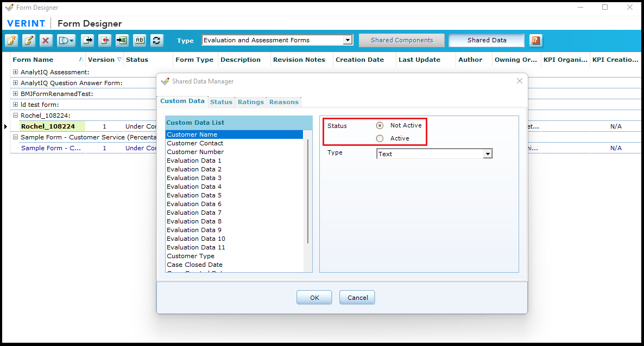644x346 pixels.
Task: Select Customer Type in the list
Action: pos(234,256)
